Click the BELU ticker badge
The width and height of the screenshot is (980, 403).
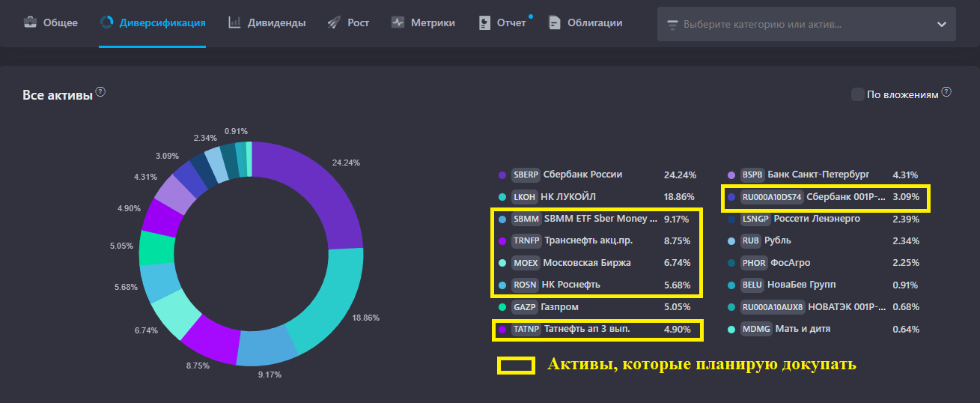[x=752, y=285]
